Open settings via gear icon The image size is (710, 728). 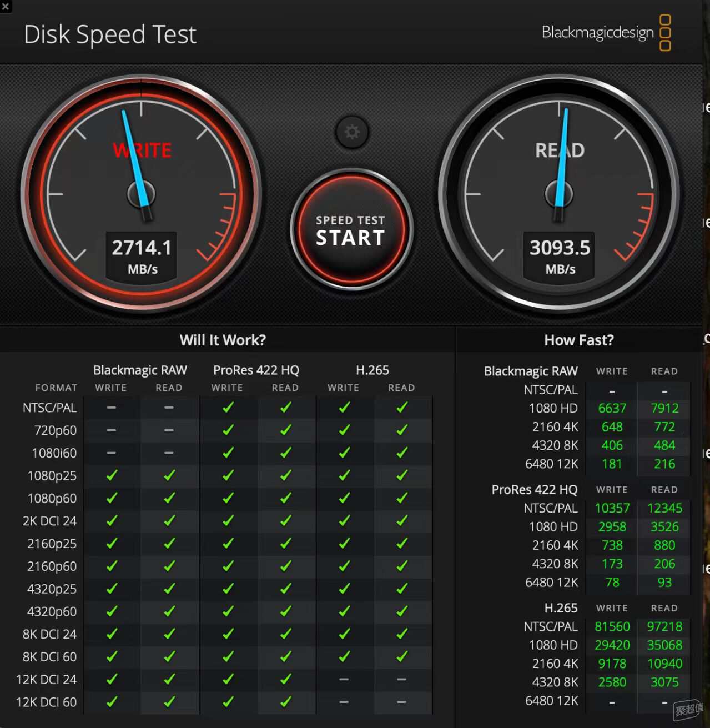coord(352,132)
